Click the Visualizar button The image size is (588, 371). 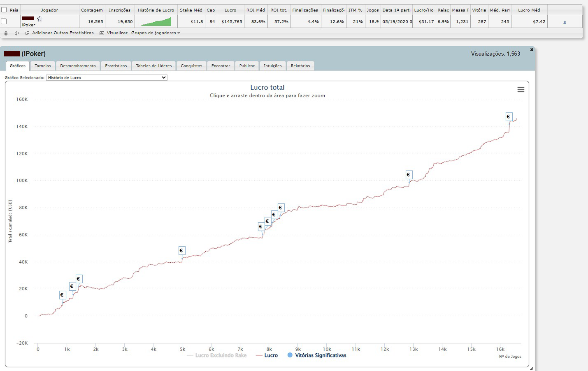[x=117, y=33]
